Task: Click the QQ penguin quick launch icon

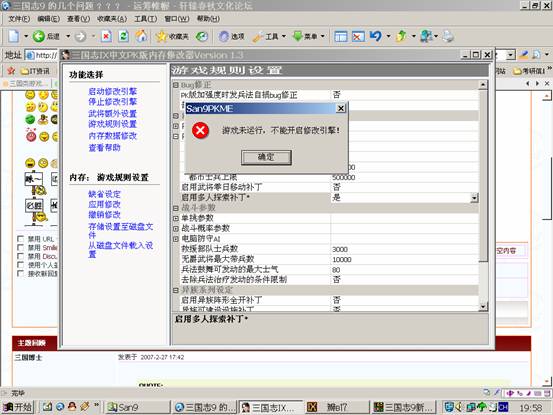Action: coord(72,407)
